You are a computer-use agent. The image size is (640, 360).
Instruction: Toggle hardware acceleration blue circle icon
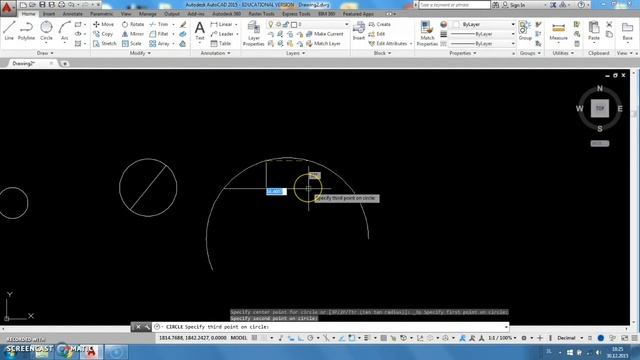[601, 338]
